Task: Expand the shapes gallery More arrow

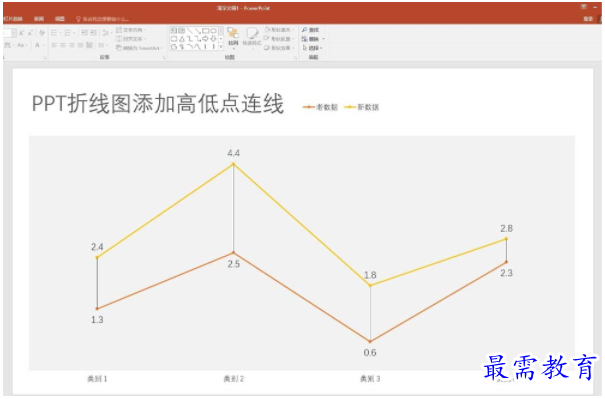Action: coord(221,47)
